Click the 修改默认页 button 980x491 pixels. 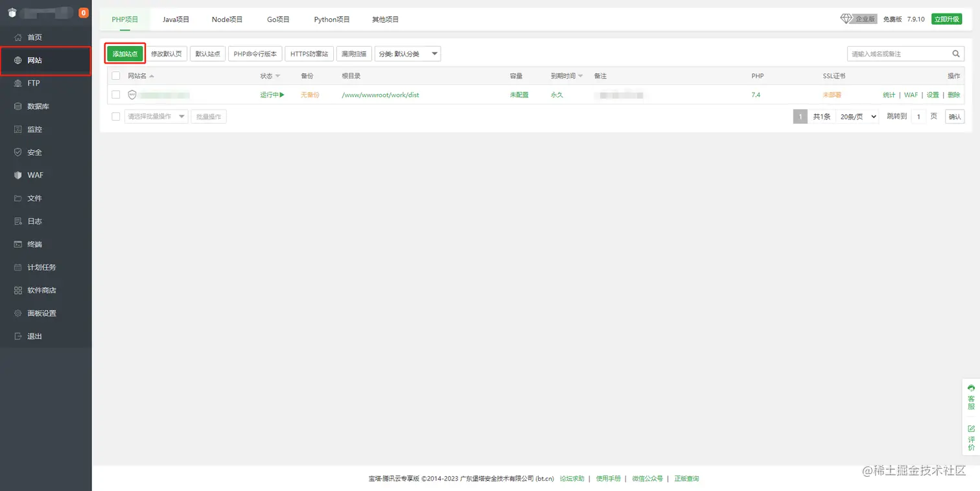coord(167,54)
